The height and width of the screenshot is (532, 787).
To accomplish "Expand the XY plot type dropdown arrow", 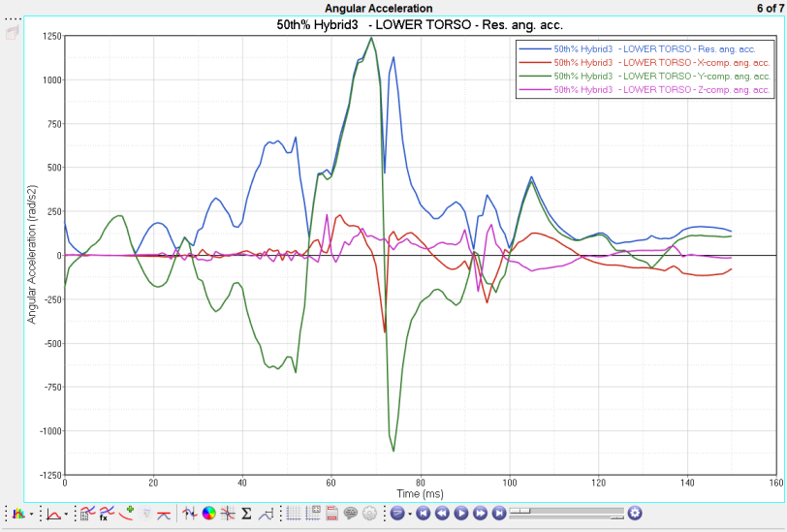I will pyautogui.click(x=66, y=514).
